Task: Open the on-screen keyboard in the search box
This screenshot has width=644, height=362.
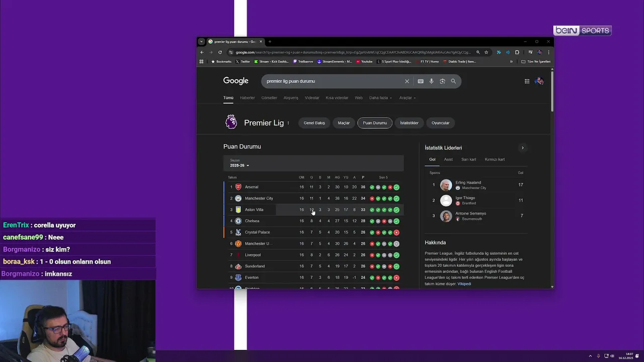Action: pos(421,81)
